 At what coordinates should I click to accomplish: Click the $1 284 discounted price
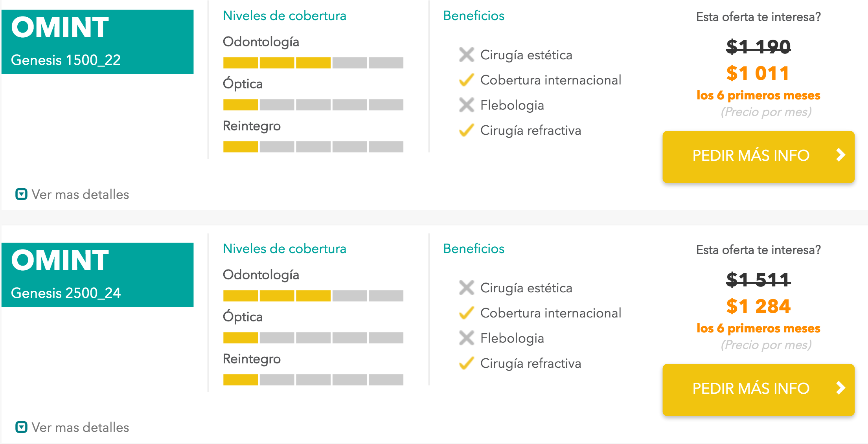coord(758,306)
